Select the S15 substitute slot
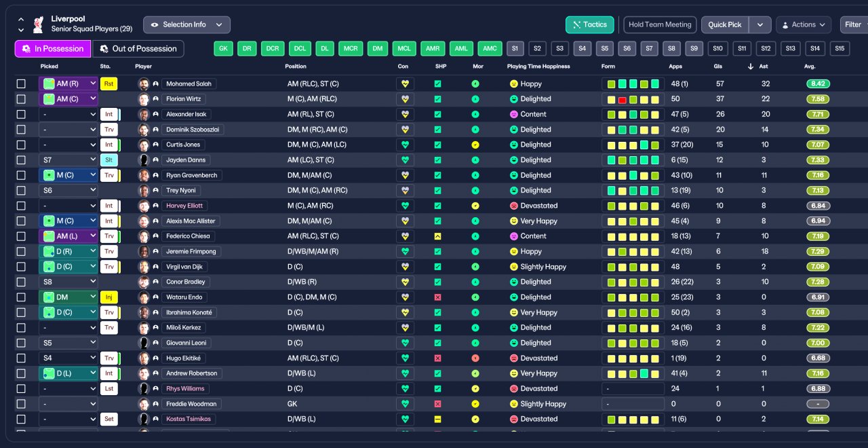 840,48
